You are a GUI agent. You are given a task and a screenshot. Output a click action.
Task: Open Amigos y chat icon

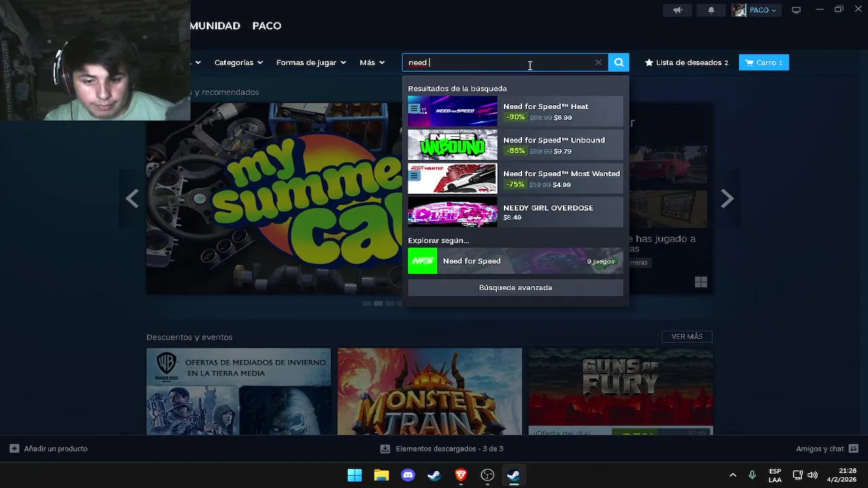853,449
